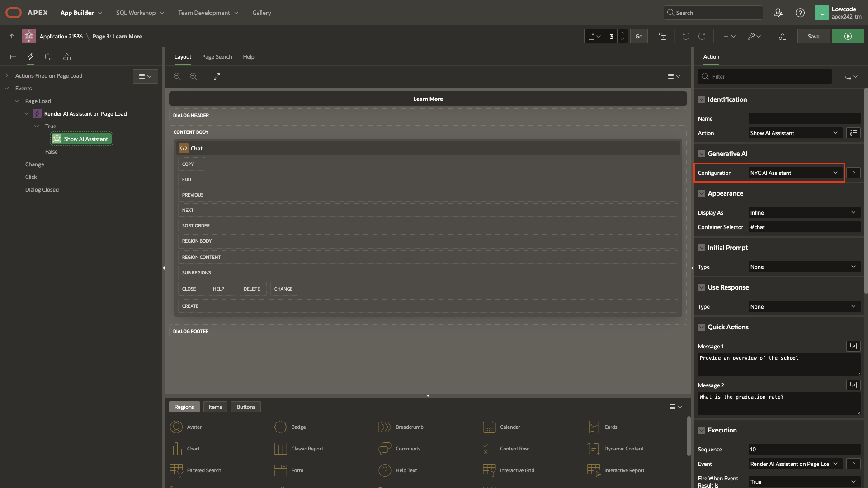The height and width of the screenshot is (488, 868).
Task: Click the zoom in magnifier in Layout
Action: pyautogui.click(x=193, y=76)
